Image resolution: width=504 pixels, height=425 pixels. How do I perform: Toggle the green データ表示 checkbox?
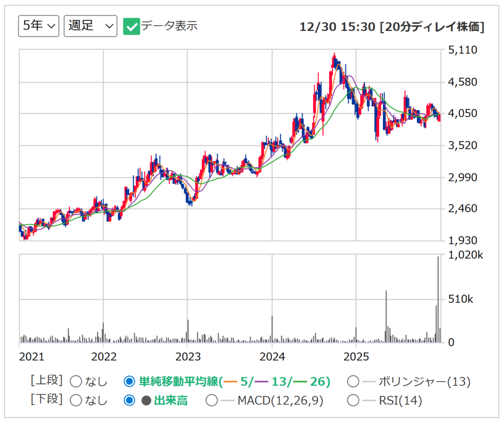coord(131,27)
